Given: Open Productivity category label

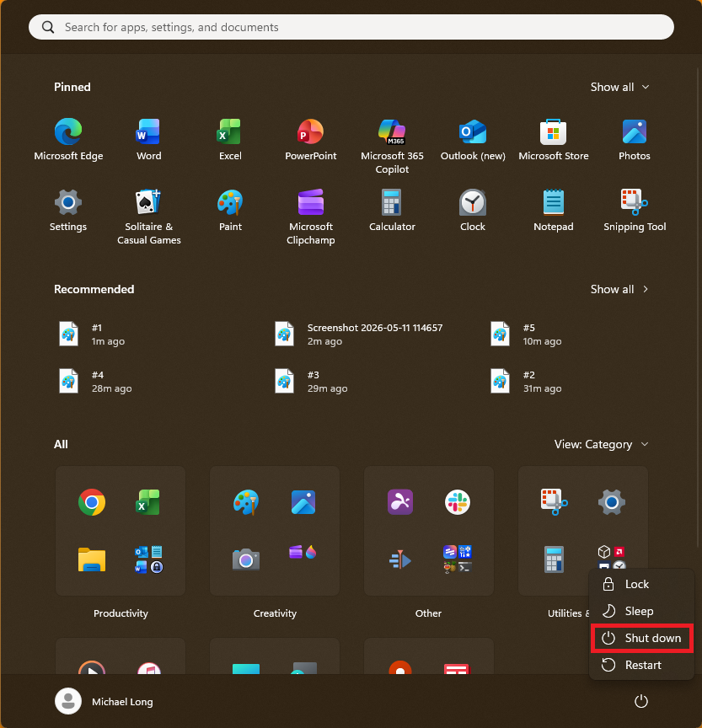Looking at the screenshot, I should pos(121,613).
